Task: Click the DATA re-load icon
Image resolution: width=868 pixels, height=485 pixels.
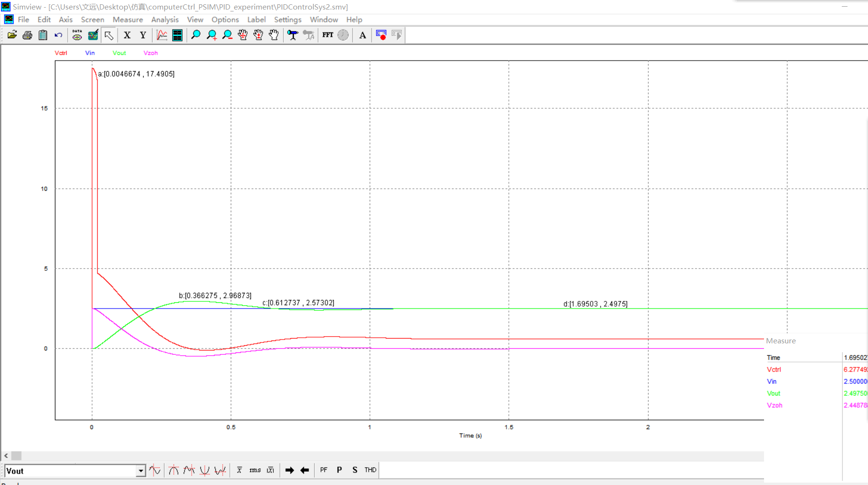Action: pos(77,35)
